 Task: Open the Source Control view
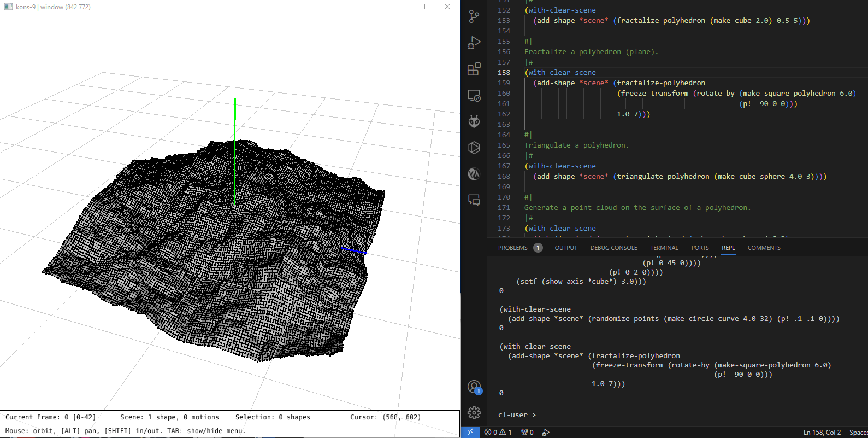[474, 16]
